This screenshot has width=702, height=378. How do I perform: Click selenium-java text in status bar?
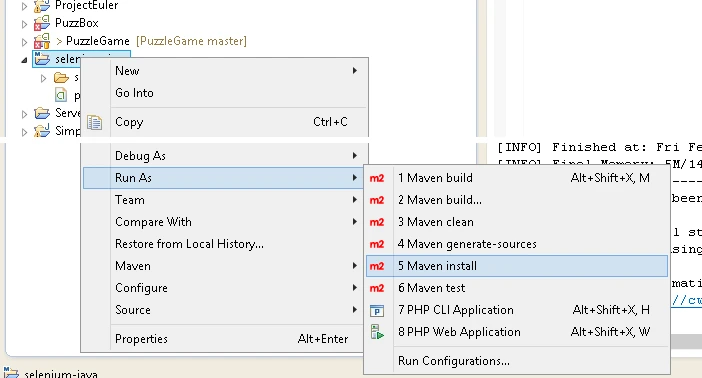[x=61, y=374]
